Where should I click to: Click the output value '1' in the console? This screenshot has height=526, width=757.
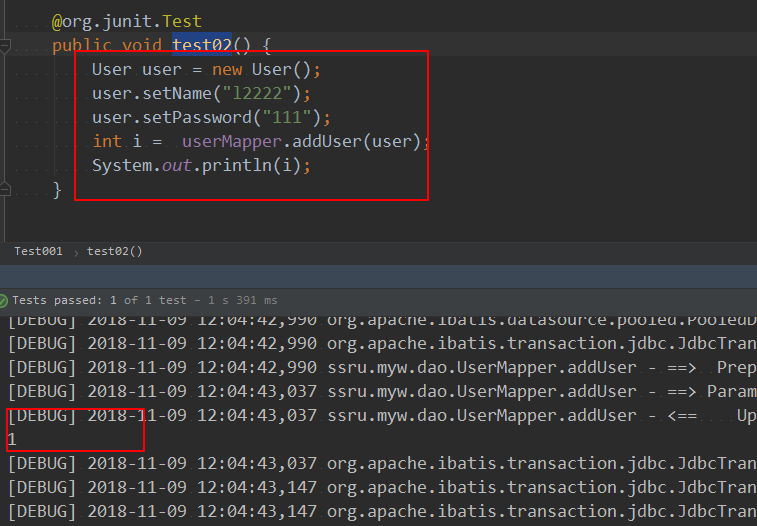(12, 440)
